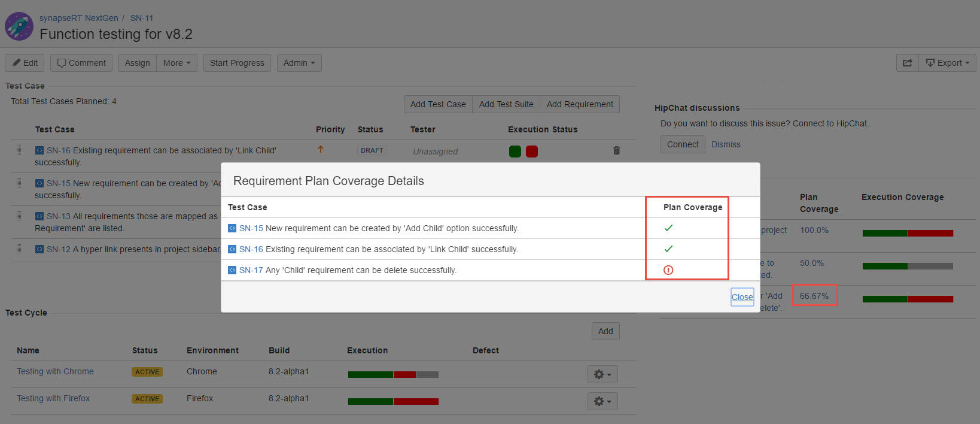This screenshot has height=424, width=980.
Task: Click the red execution status square for SN-16
Action: [x=532, y=152]
